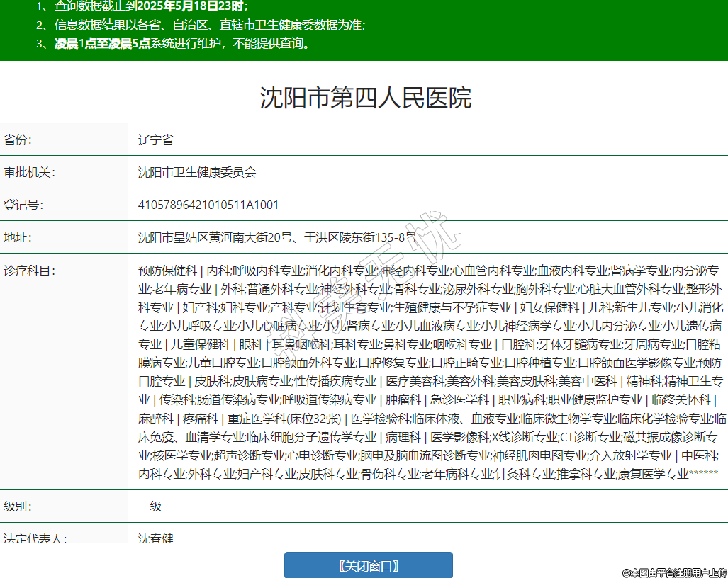This screenshot has height=578, width=728.
Task: Select the 登记号 field label
Action: [x=23, y=205]
